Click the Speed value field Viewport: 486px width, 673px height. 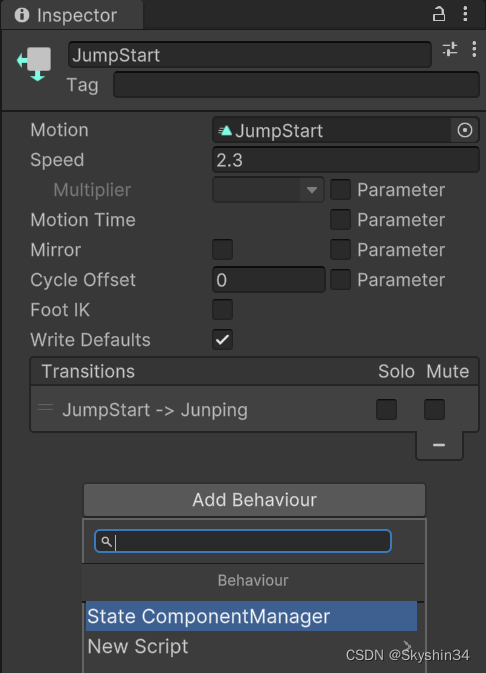346,160
